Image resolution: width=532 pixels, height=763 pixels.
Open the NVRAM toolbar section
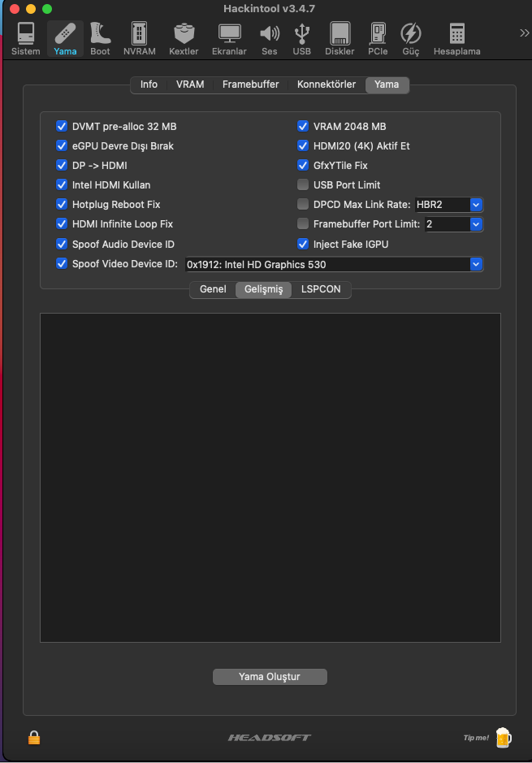click(140, 39)
